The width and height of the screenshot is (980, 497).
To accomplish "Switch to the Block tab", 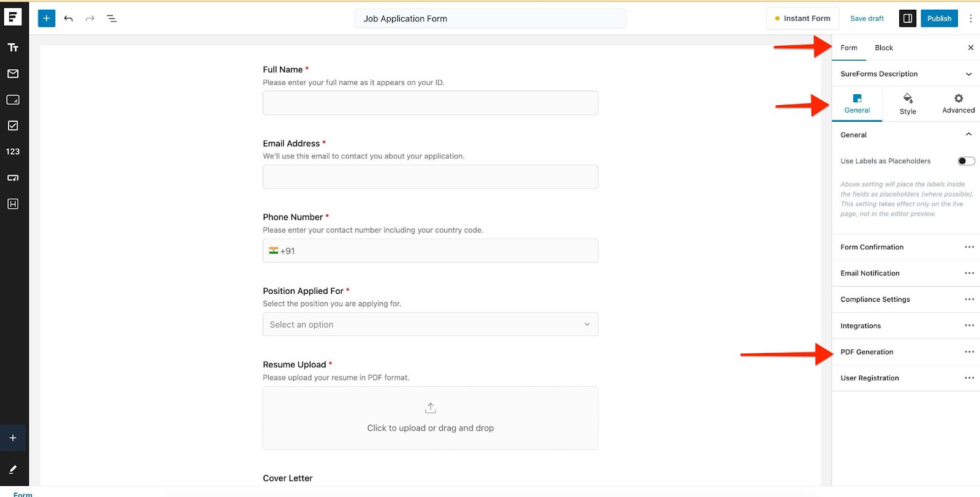I will tap(884, 48).
